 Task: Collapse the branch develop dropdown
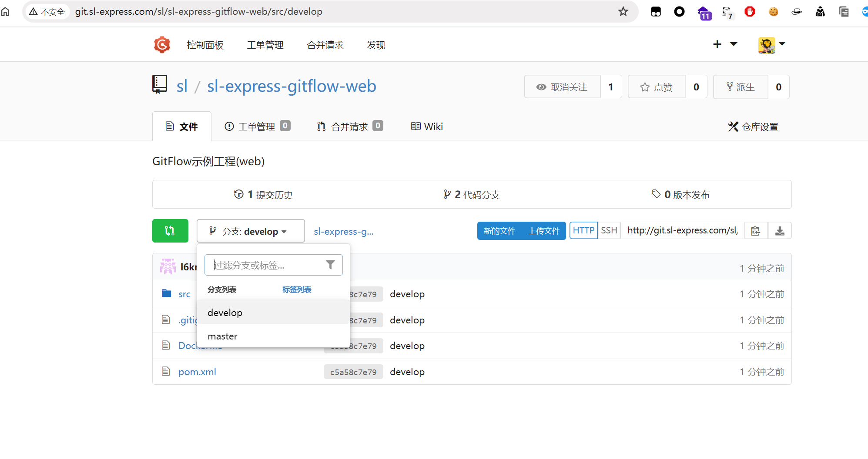[x=251, y=231]
